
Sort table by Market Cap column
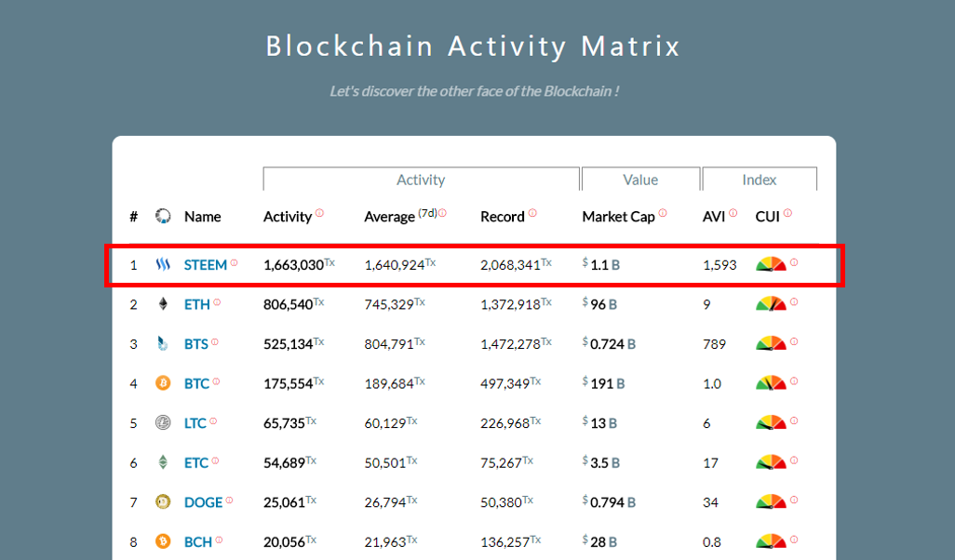click(618, 218)
